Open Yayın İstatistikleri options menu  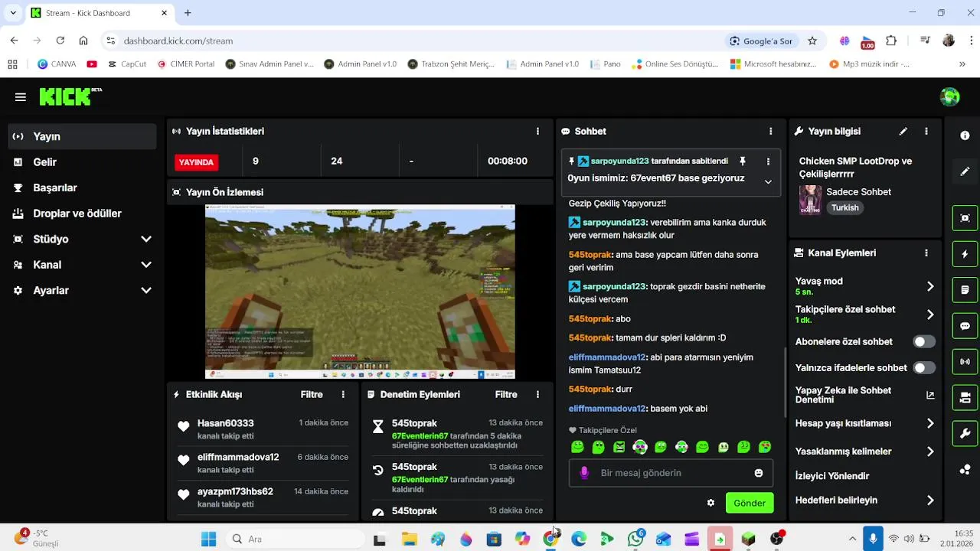tap(538, 132)
